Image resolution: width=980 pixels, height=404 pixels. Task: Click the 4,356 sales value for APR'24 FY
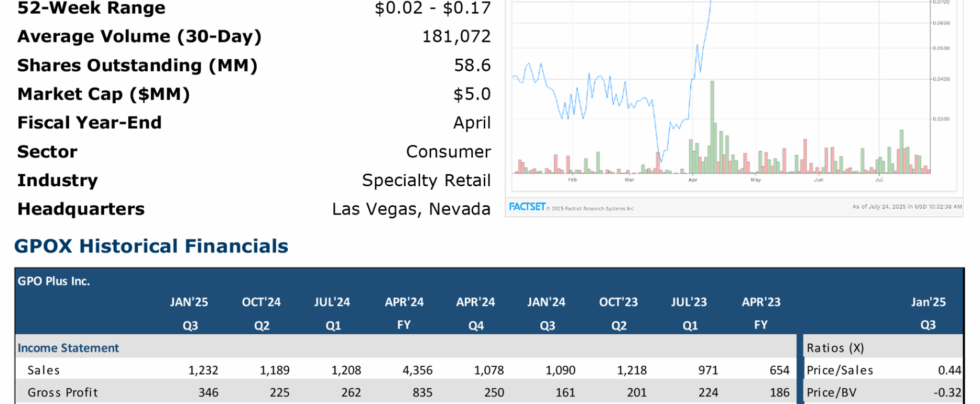click(417, 370)
